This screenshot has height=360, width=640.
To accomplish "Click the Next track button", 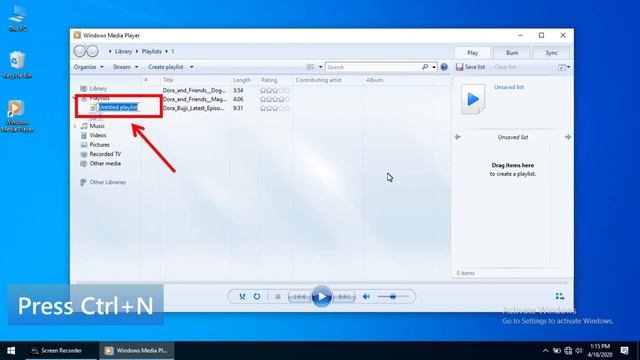I will coord(344,297).
